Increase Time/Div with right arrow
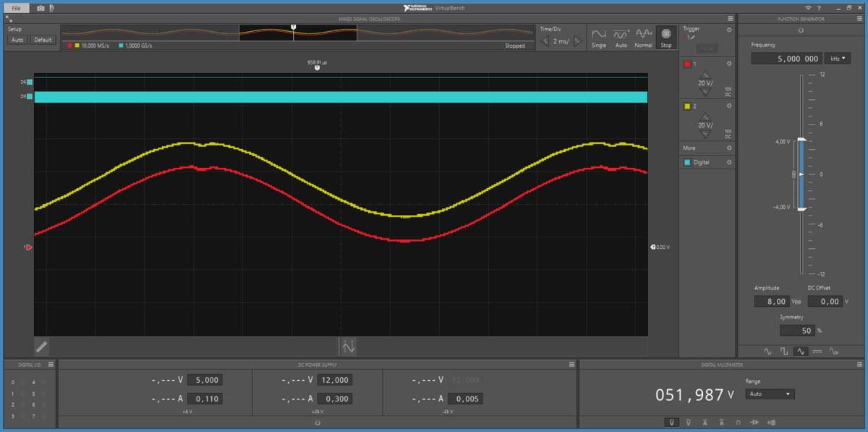 pyautogui.click(x=577, y=41)
